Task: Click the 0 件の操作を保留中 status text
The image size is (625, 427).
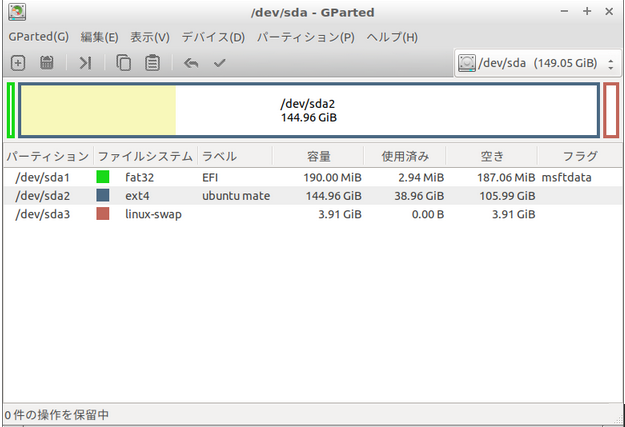Action: tap(57, 415)
